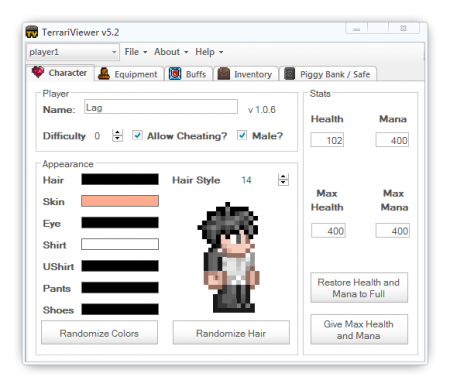Screen dimensions: 450x387
Task: Click the heart icon on Character tab
Action: point(38,72)
